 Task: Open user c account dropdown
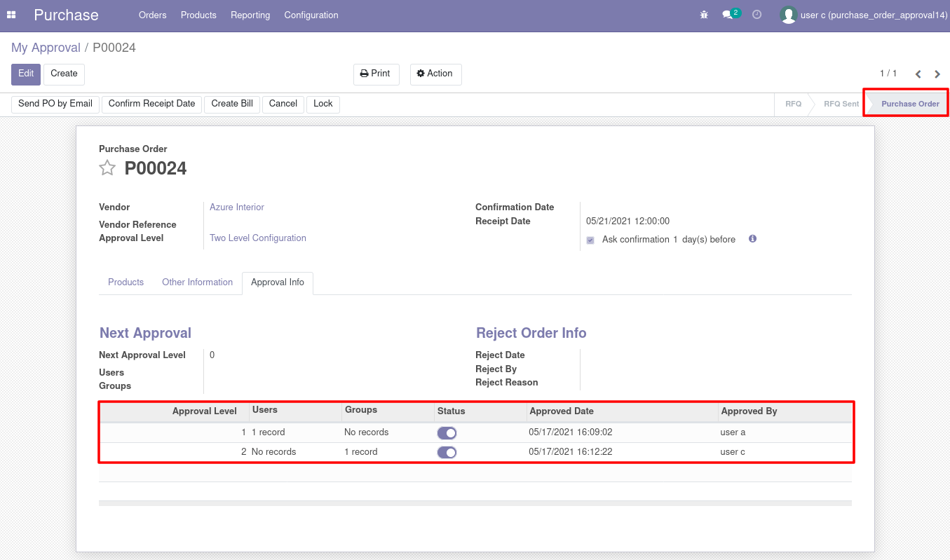[x=864, y=15]
